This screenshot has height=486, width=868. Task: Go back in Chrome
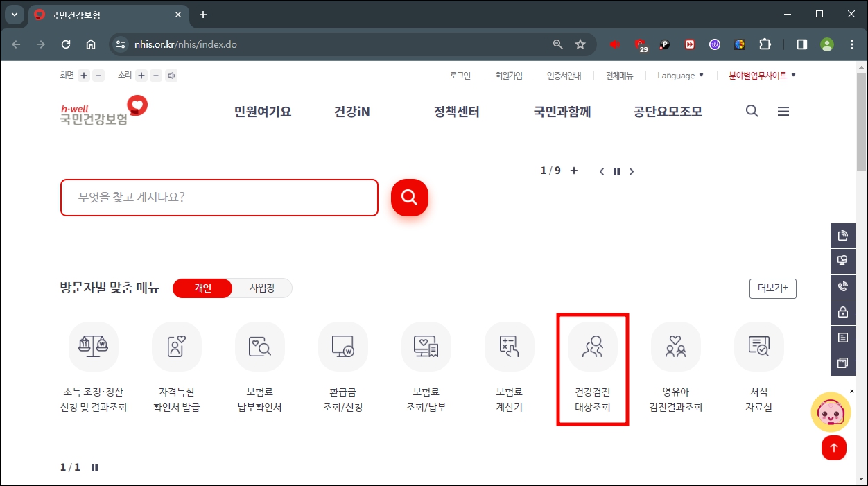(16, 44)
